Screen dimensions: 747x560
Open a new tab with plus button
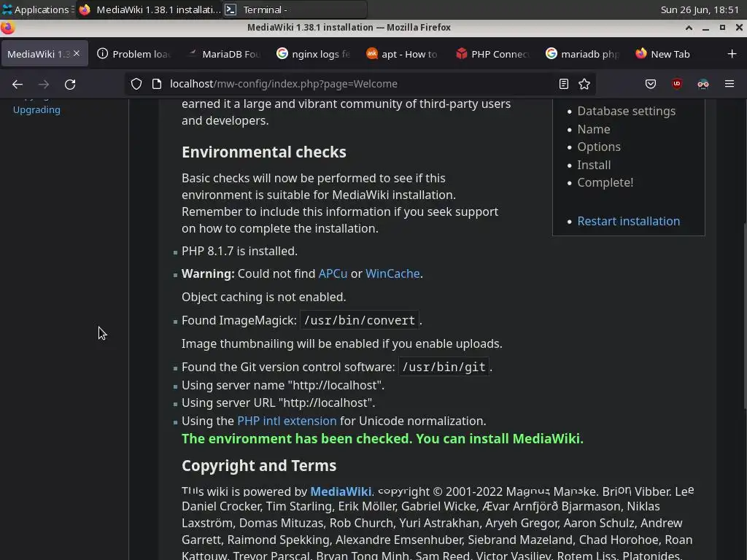(732, 54)
